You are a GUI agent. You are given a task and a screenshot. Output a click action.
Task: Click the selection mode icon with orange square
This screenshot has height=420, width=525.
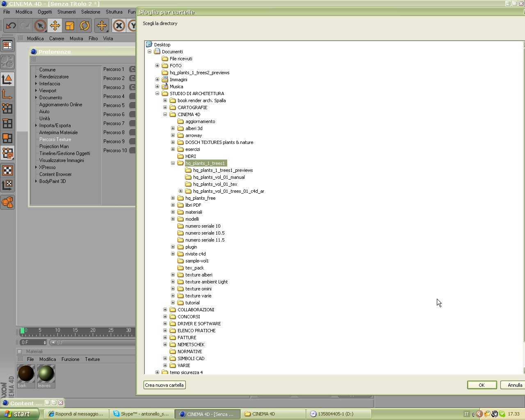coord(7,153)
